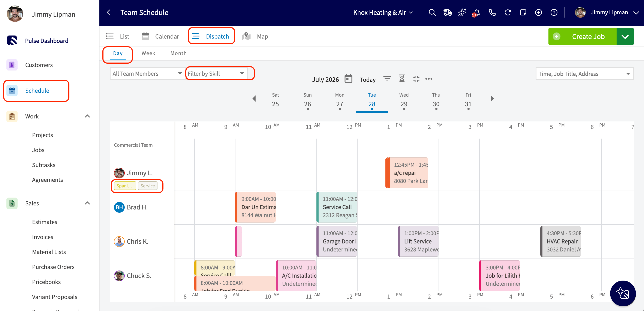Viewport: 644px width, 311px height.
Task: Open help question mark icon
Action: pos(554,12)
